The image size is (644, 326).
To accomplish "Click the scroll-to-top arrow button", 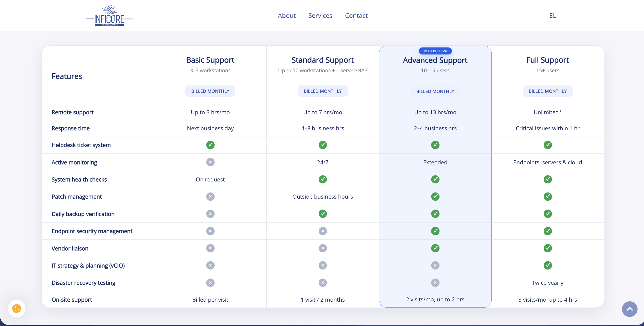I will [630, 309].
